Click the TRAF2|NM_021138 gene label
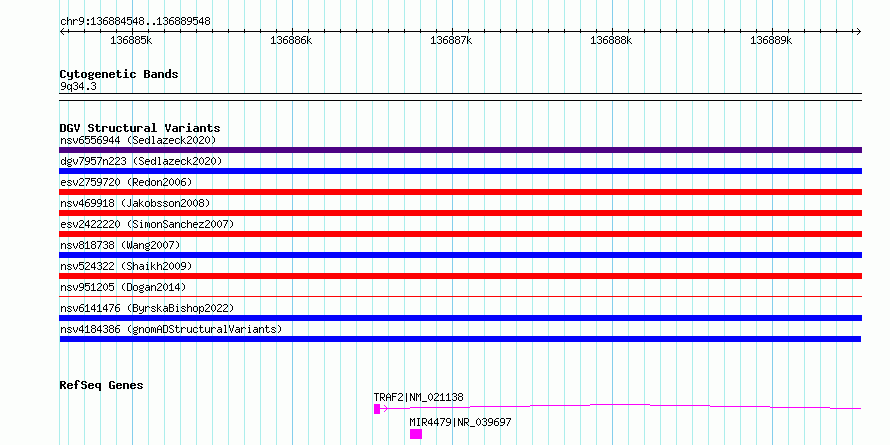This screenshot has height=445, width=890. click(x=418, y=397)
